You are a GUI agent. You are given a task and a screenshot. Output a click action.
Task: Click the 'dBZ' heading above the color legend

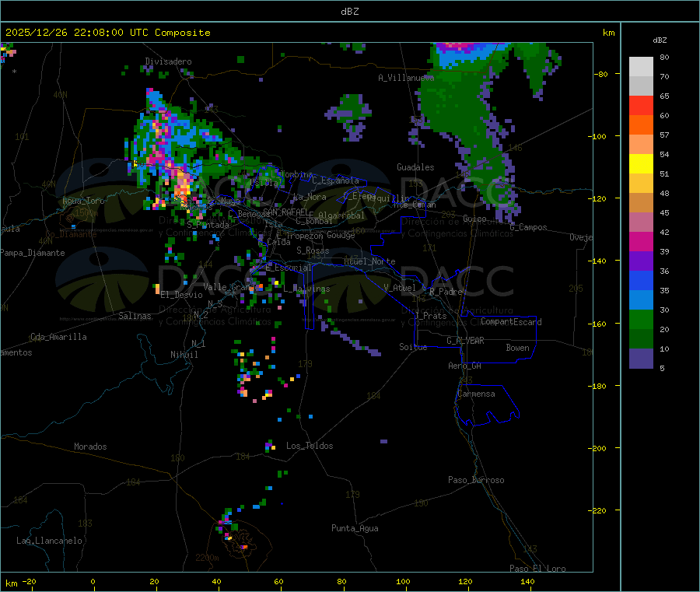tap(660, 40)
